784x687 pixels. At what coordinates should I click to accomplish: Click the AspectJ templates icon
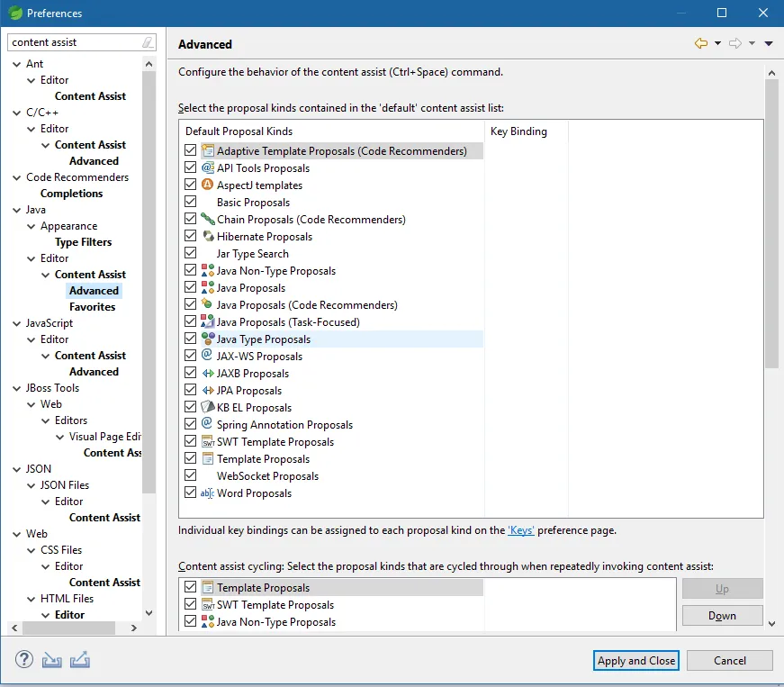pyautogui.click(x=208, y=185)
